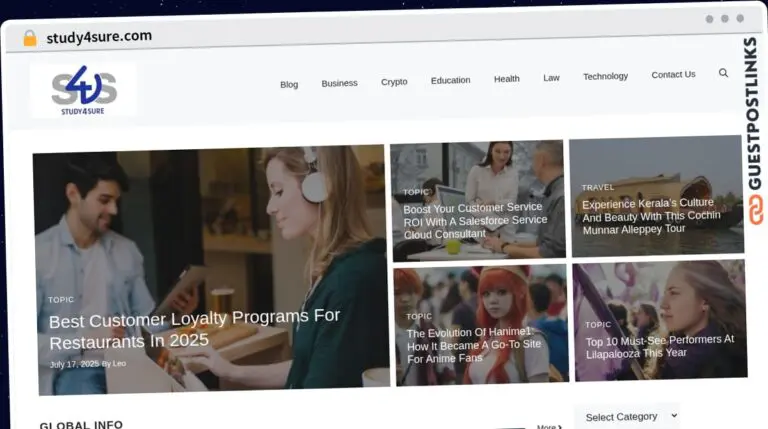This screenshot has width=768, height=429.
Task: Choose the Technology menu item
Action: (x=605, y=76)
